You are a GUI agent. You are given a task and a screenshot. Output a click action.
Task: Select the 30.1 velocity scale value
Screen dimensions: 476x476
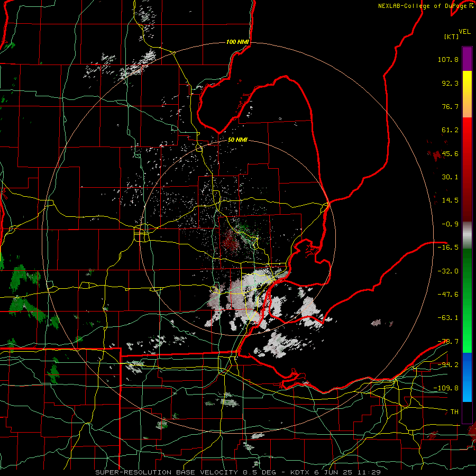pyautogui.click(x=450, y=177)
